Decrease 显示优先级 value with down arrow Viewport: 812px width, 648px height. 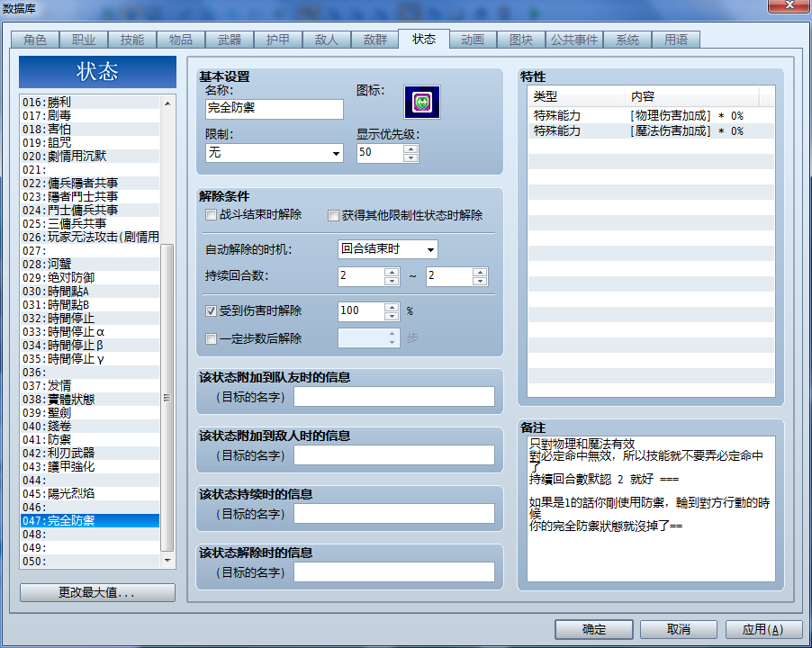pyautogui.click(x=411, y=157)
